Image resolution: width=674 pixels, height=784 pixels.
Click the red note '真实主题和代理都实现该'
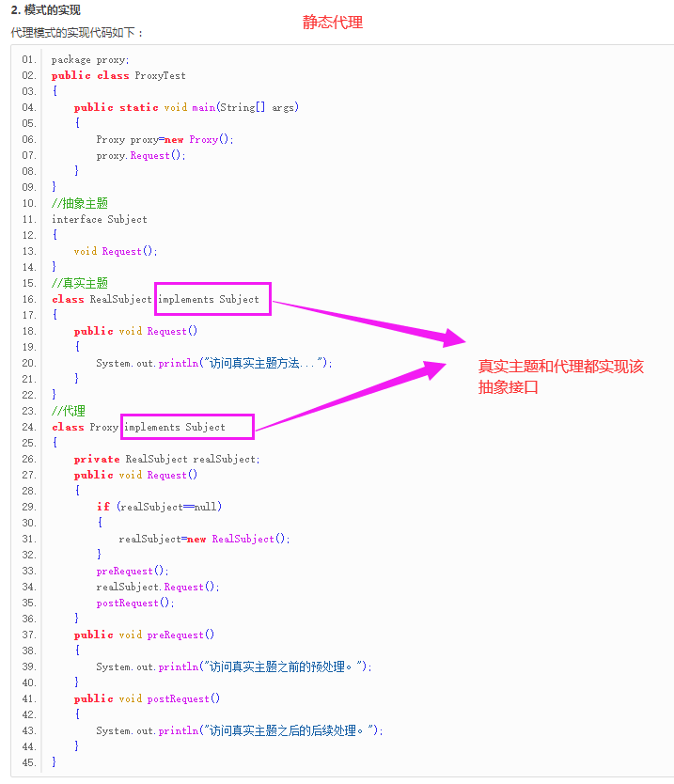tap(561, 367)
